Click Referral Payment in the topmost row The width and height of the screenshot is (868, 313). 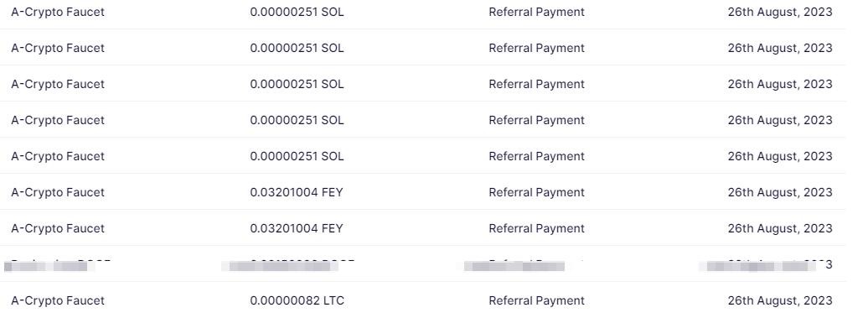coord(536,13)
